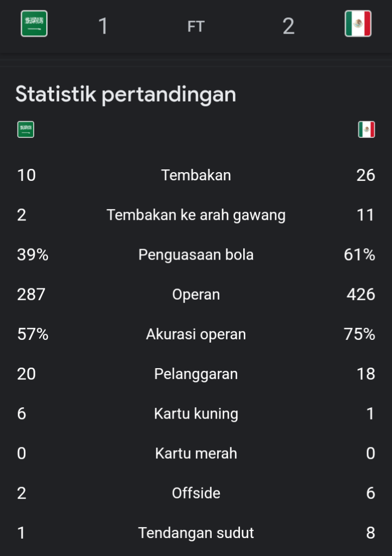392x556 pixels.
Task: Click the small Mexico flag above statistics
Action: [x=366, y=129]
